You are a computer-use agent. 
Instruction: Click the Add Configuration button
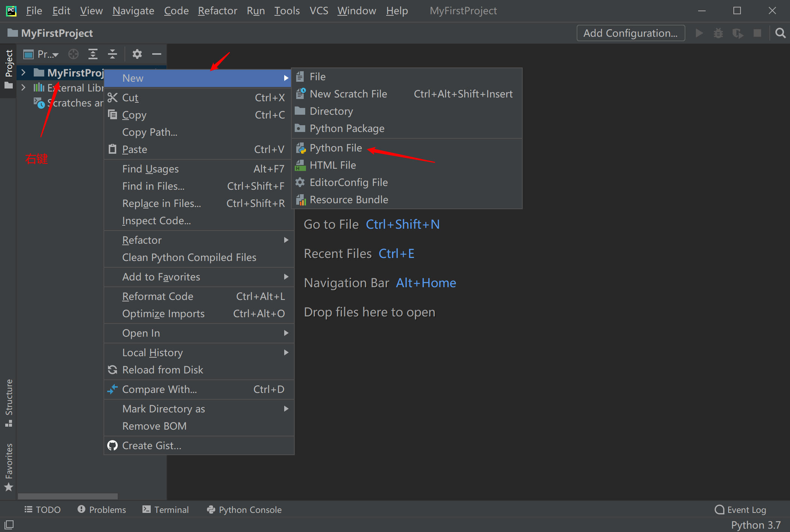click(631, 33)
